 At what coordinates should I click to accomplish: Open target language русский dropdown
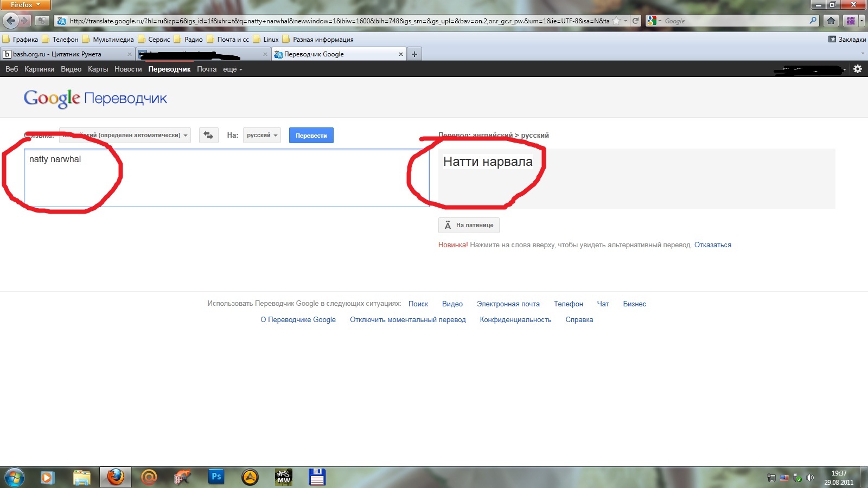tap(262, 135)
